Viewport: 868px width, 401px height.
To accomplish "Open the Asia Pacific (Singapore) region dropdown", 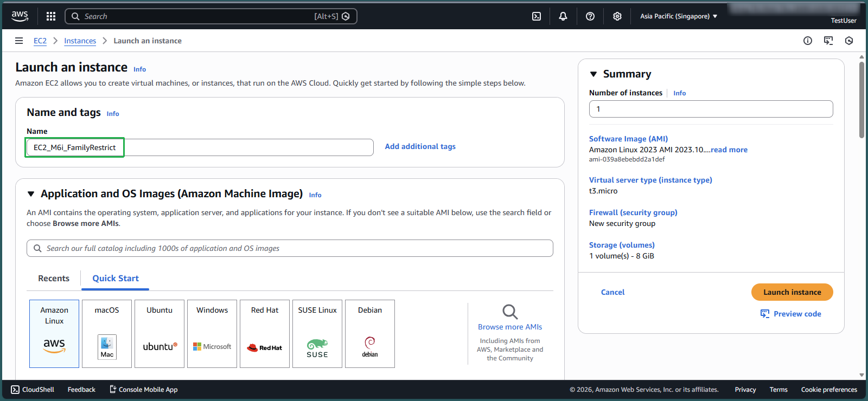I will point(678,16).
